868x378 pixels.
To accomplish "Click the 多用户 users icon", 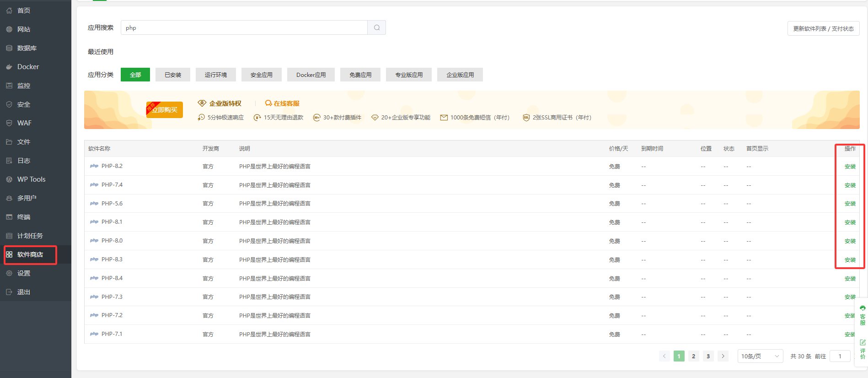I will point(9,198).
